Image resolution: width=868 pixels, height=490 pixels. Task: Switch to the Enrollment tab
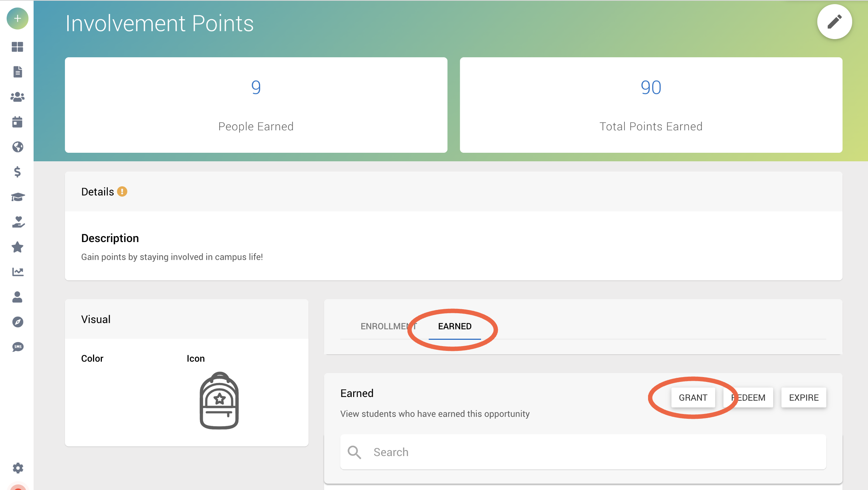click(388, 326)
